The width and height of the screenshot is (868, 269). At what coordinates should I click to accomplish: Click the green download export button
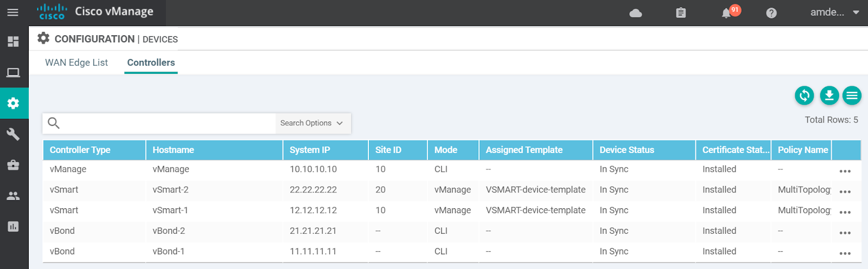tap(829, 96)
